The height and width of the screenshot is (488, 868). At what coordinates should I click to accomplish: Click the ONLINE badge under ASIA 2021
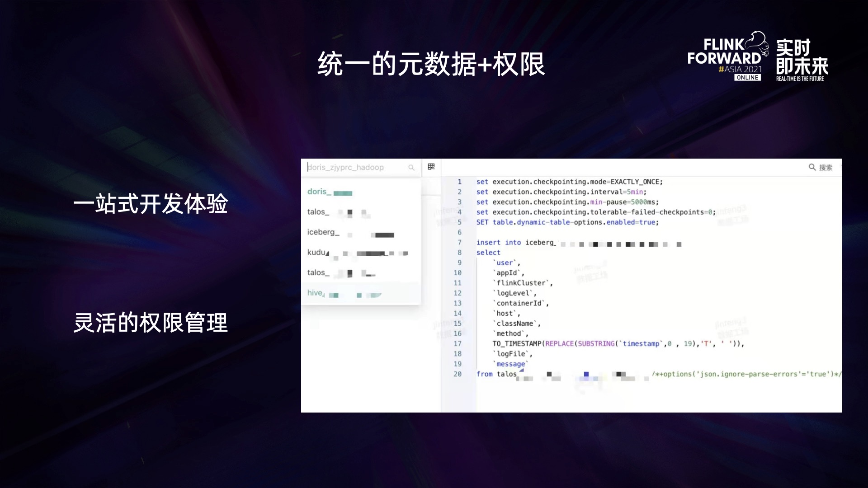point(747,78)
